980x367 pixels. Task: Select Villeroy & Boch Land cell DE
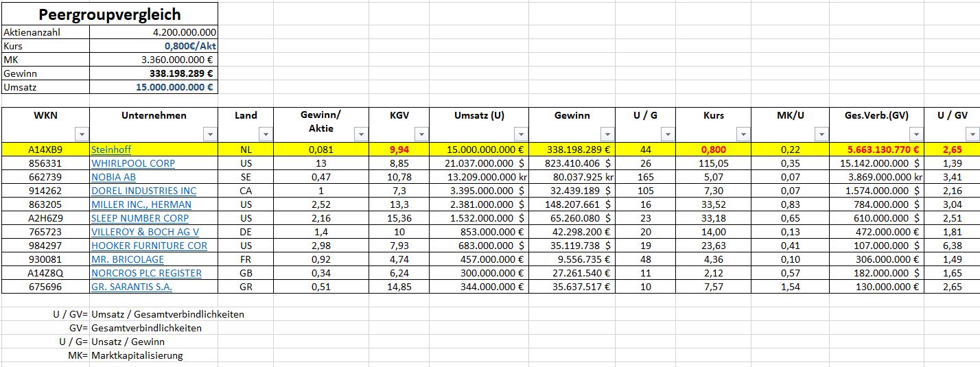pyautogui.click(x=246, y=232)
